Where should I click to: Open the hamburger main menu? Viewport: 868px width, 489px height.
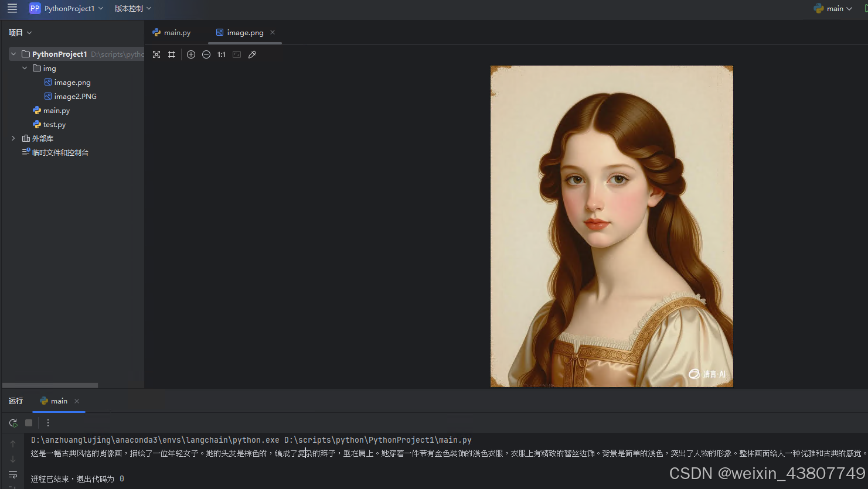[12, 8]
